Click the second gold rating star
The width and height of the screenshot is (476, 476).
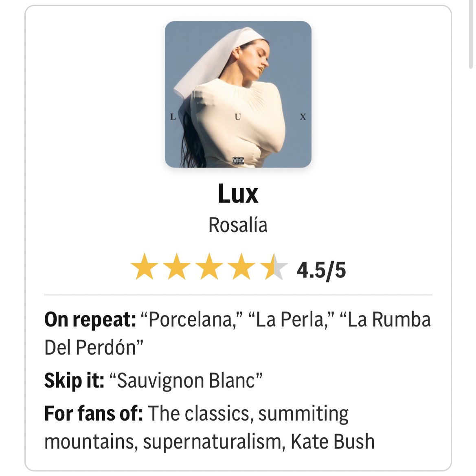(177, 267)
